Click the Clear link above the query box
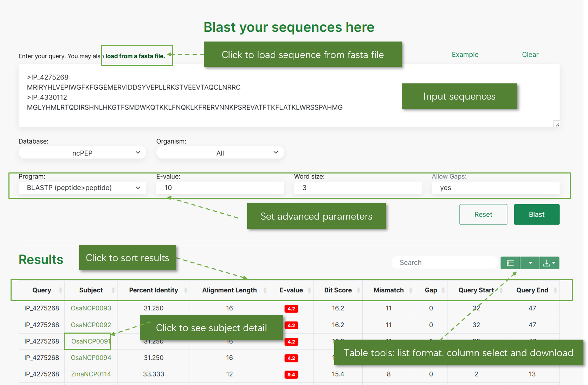The height and width of the screenshot is (385, 588). coord(530,55)
